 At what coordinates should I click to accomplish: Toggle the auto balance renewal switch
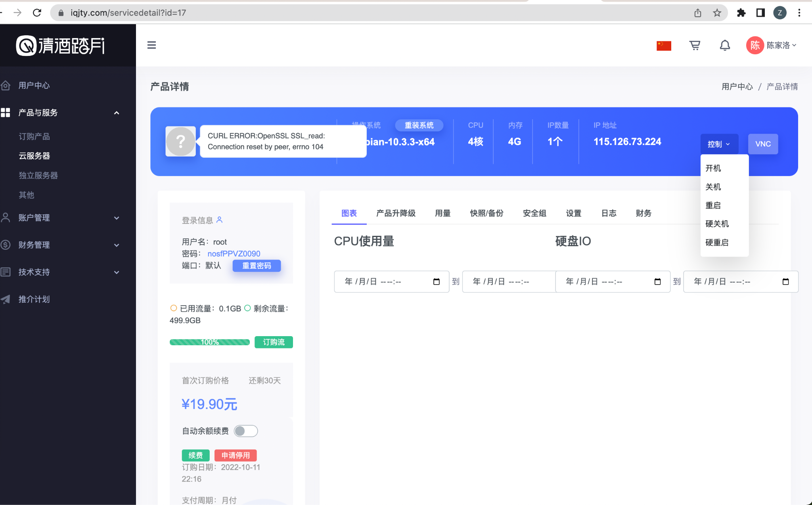pos(246,431)
